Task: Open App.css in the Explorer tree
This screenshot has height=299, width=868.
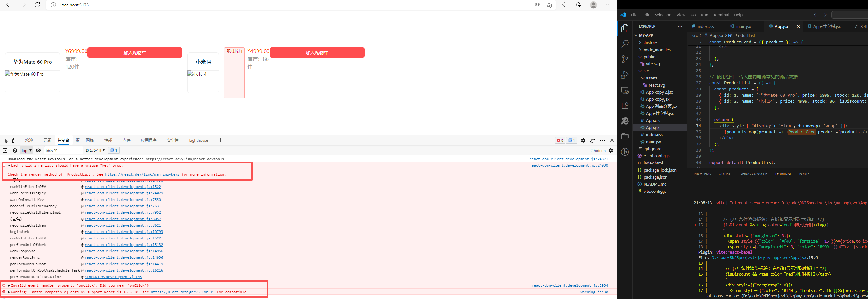Action: coord(653,120)
